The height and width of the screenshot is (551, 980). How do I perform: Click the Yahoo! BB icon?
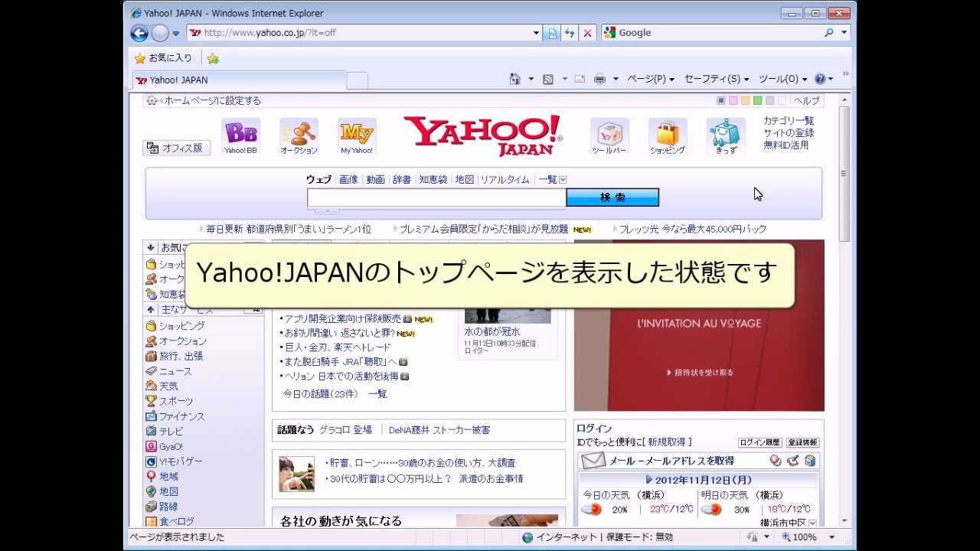tap(240, 136)
